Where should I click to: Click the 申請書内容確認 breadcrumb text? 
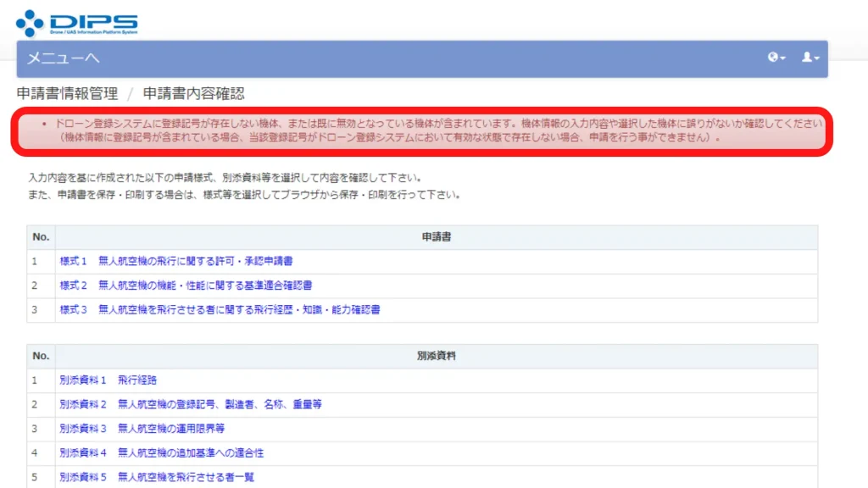pos(193,93)
